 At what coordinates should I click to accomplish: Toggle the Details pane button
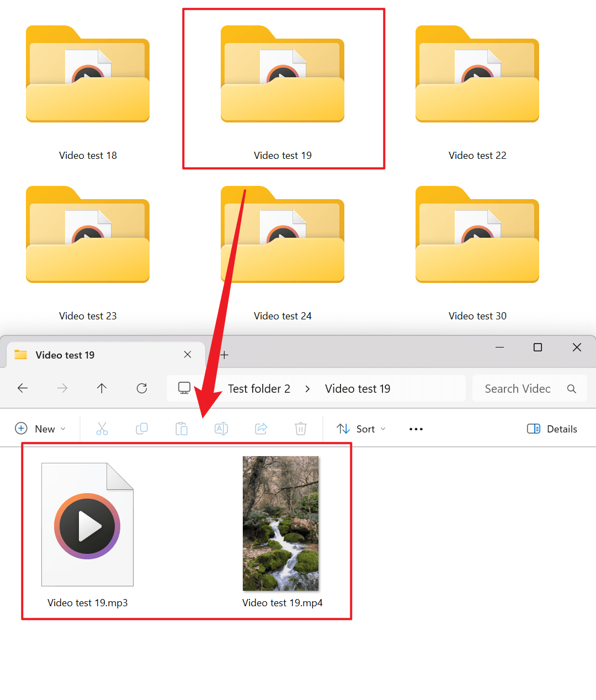click(x=552, y=429)
